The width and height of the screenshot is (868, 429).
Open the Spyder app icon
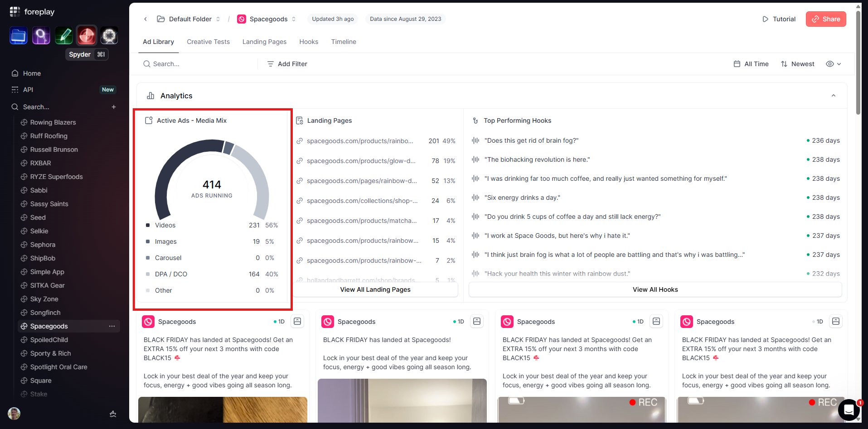(x=87, y=35)
